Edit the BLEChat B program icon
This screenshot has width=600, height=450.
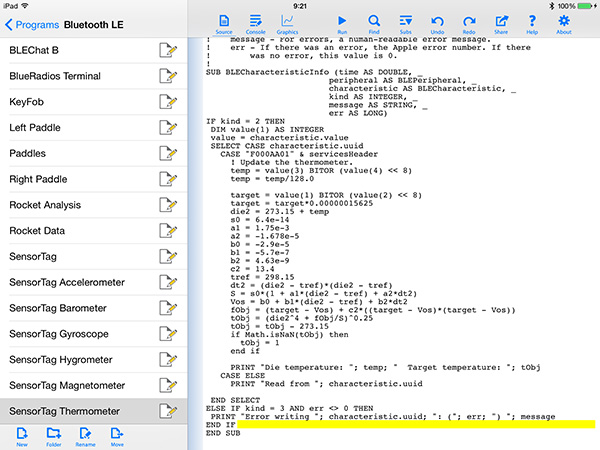click(x=168, y=50)
